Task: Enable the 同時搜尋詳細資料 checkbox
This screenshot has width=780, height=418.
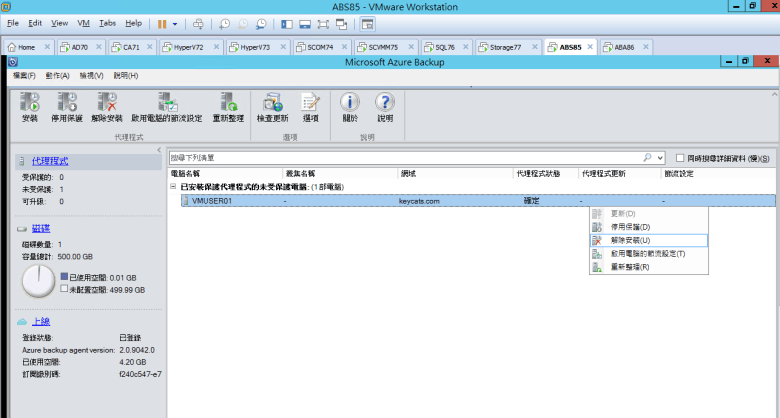Action: pos(681,158)
